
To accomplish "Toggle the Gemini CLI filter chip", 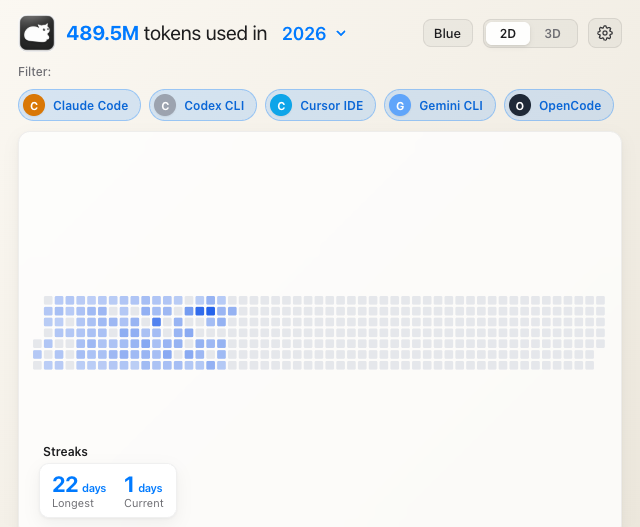I will click(440, 105).
